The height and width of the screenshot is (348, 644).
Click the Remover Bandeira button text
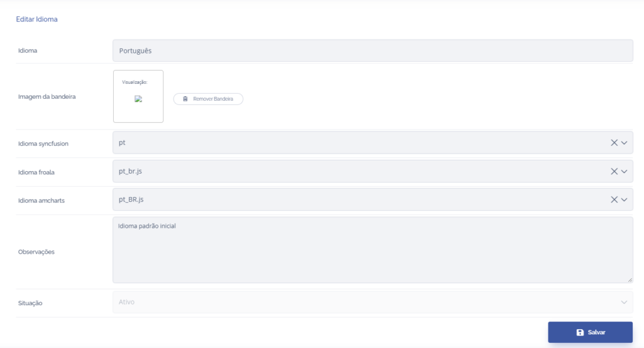click(213, 99)
